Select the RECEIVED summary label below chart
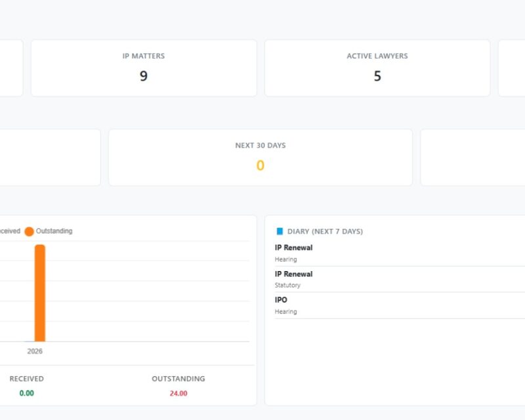525x420 pixels. coord(27,379)
